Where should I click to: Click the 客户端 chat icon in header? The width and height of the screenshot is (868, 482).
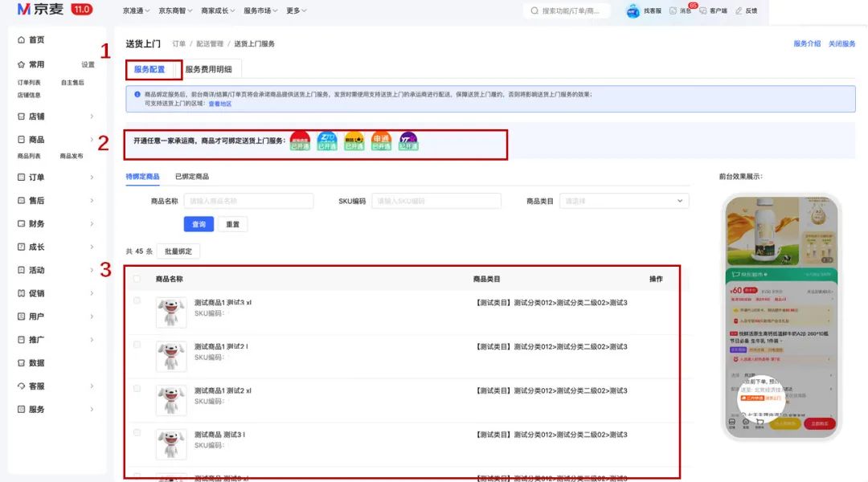pos(703,10)
